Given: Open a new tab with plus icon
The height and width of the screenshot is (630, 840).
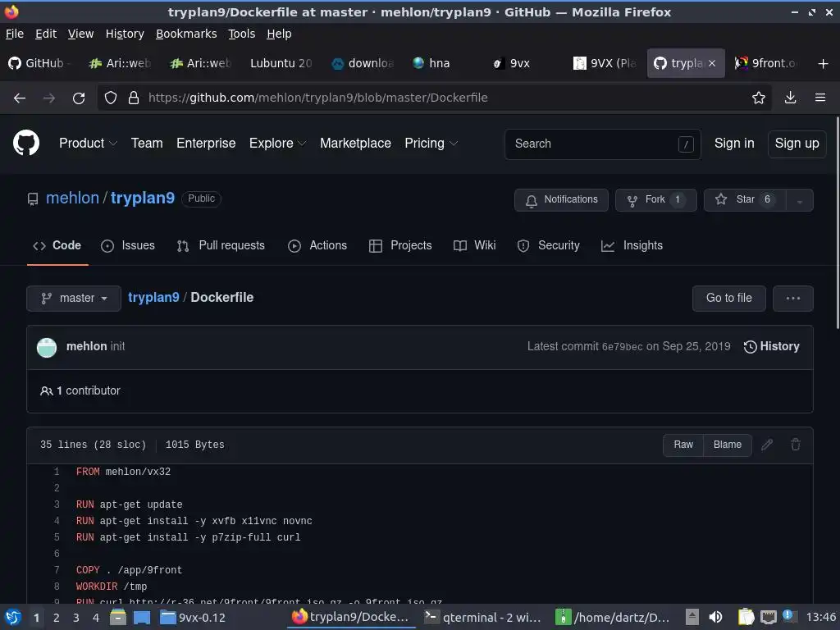Looking at the screenshot, I should pos(824,64).
